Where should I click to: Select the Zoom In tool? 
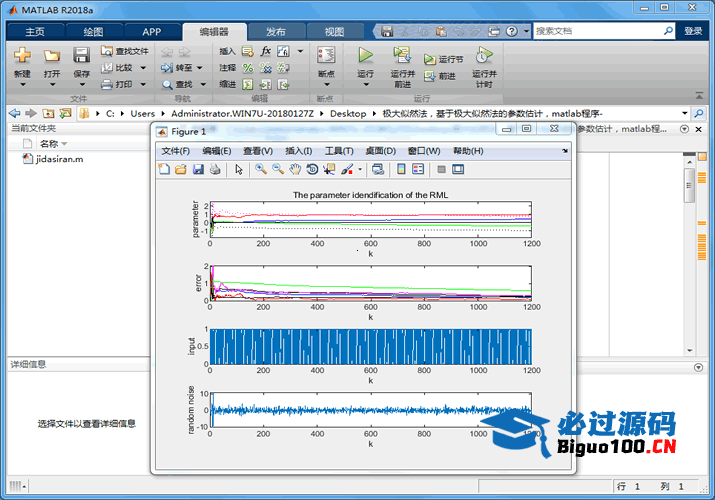point(261,170)
